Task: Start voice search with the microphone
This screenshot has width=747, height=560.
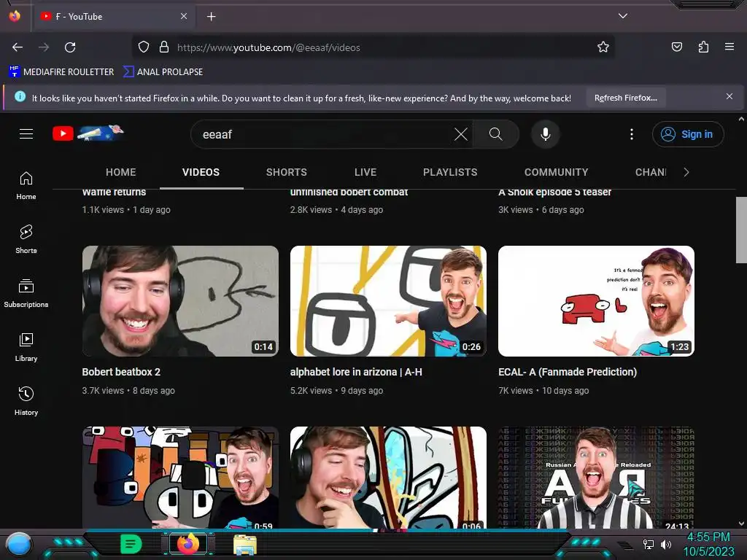Action: coord(546,134)
